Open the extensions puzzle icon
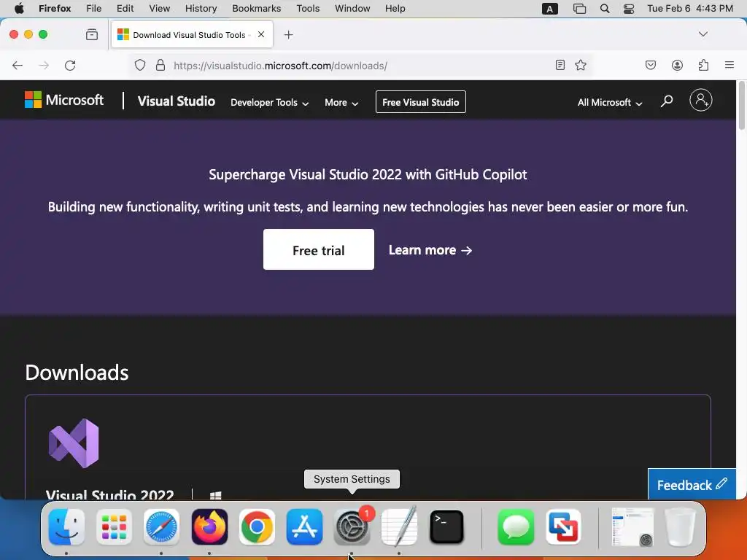 [703, 65]
